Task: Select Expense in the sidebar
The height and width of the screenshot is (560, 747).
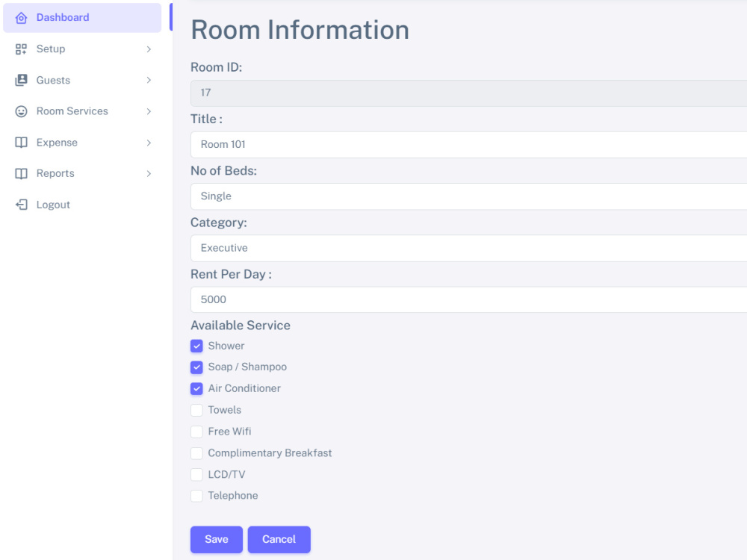Action: pyautogui.click(x=82, y=143)
